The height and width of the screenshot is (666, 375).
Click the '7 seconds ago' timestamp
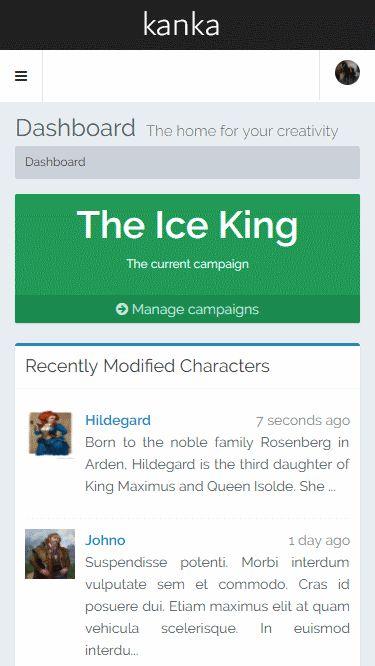coord(303,420)
